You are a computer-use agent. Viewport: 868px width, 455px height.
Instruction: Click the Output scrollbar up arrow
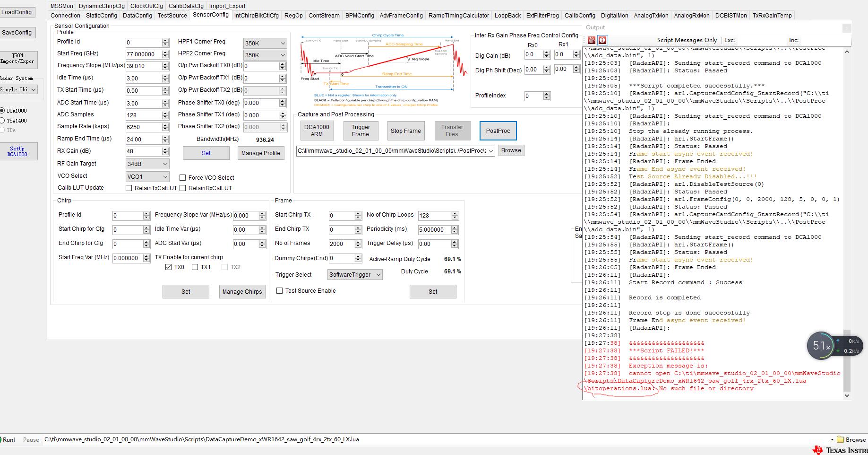click(x=847, y=51)
